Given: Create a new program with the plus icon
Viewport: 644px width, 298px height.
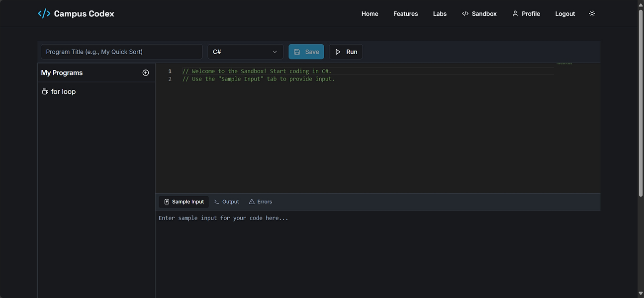Looking at the screenshot, I should (x=146, y=73).
